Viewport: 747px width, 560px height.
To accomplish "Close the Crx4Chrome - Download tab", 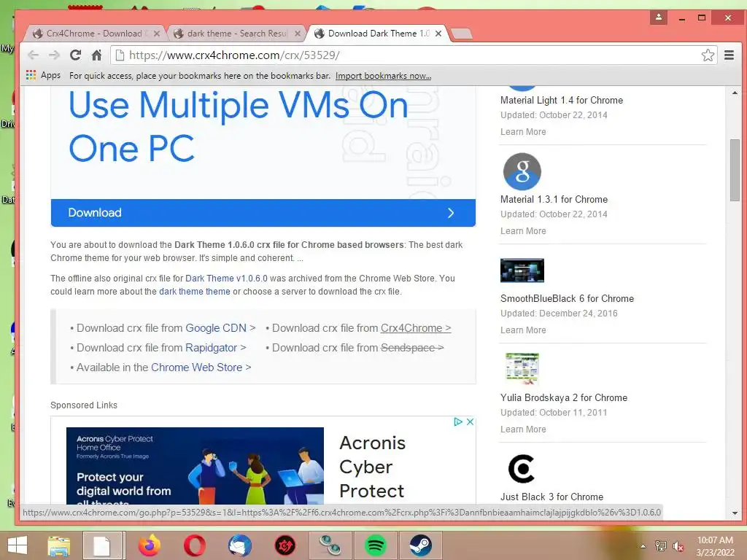I will (156, 34).
